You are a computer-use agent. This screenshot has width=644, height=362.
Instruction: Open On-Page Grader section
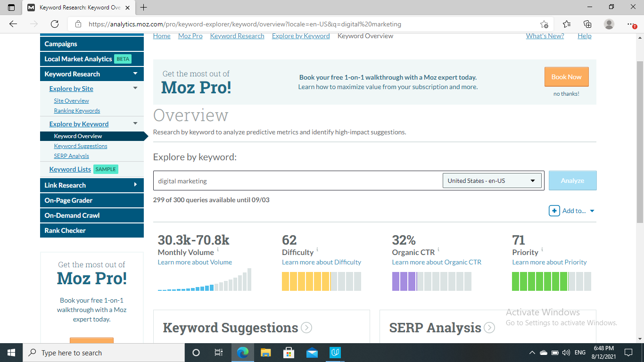92,200
